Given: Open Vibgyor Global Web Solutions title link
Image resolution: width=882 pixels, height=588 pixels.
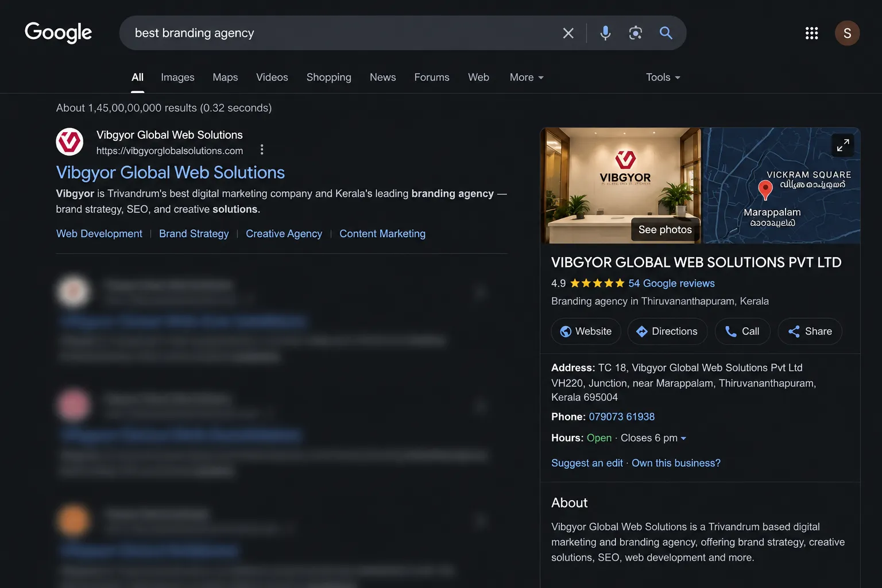Looking at the screenshot, I should (171, 172).
